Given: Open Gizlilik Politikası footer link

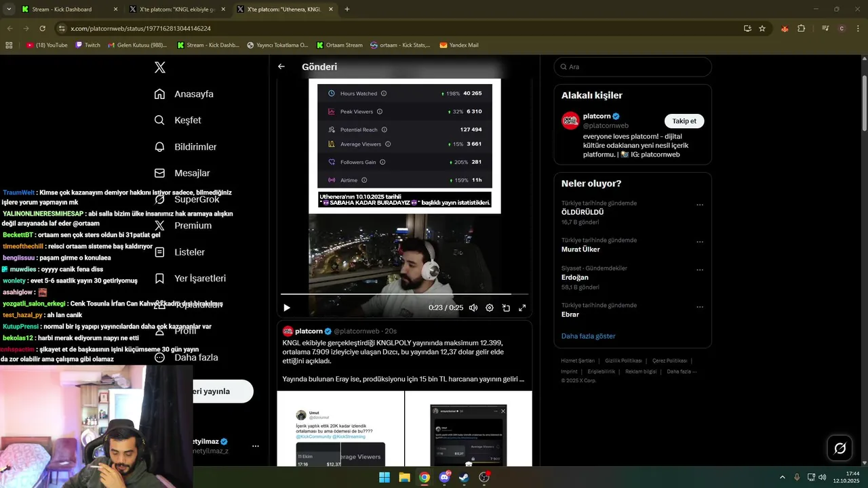Looking at the screenshot, I should click(x=623, y=361).
